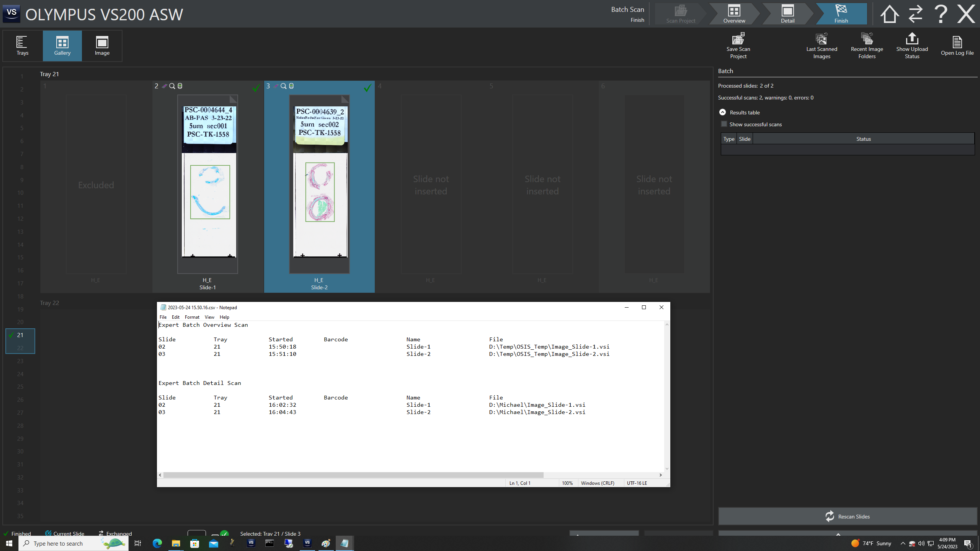Open Notepad Format menu

[192, 317]
